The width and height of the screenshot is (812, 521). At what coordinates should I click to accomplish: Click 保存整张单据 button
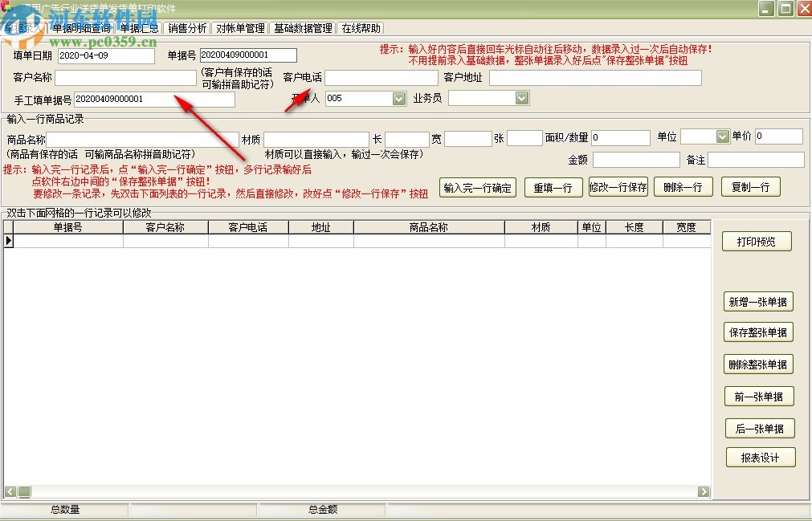[x=758, y=332]
